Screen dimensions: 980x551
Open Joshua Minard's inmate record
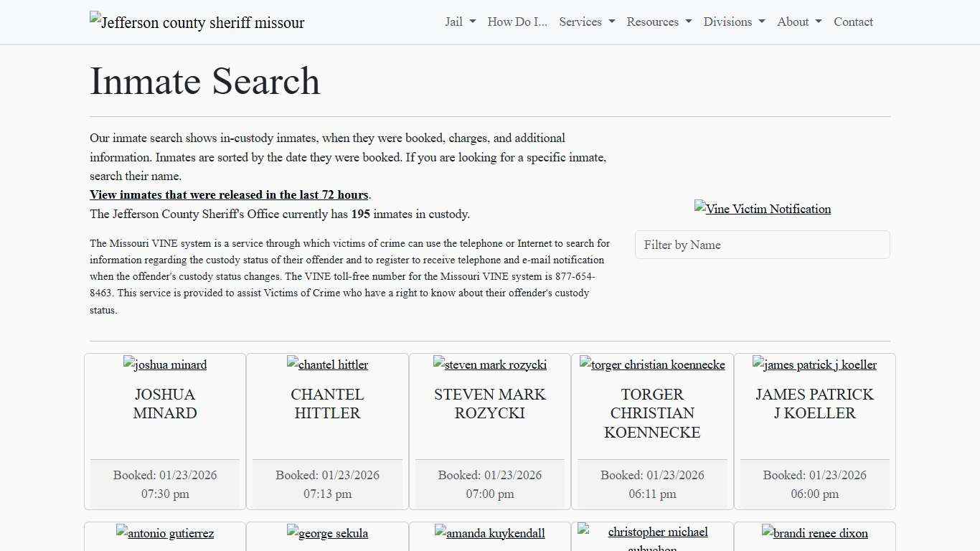pos(164,364)
